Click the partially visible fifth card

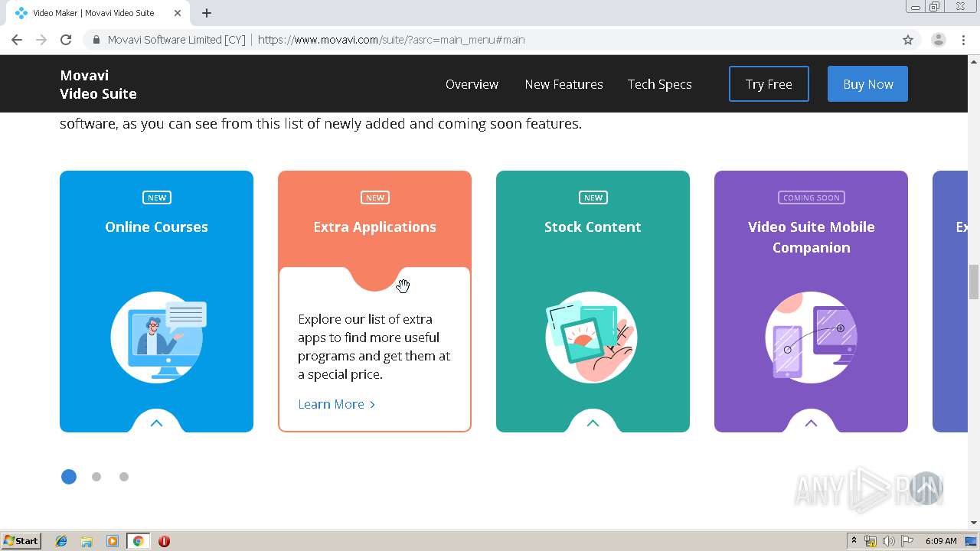(x=950, y=302)
